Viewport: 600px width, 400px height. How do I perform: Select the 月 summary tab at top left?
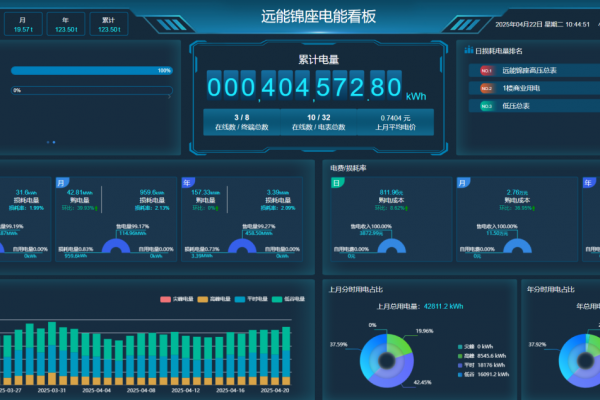tap(23, 24)
